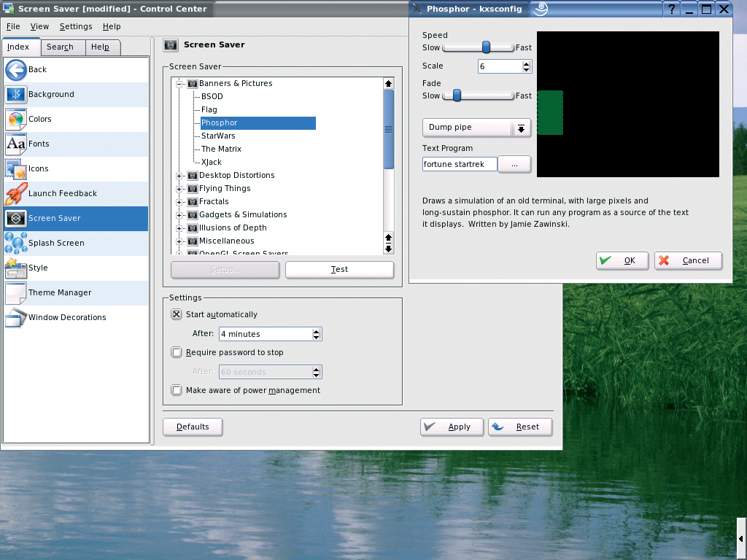
Task: Select the Screen Saver sidebar icon
Action: (16, 218)
